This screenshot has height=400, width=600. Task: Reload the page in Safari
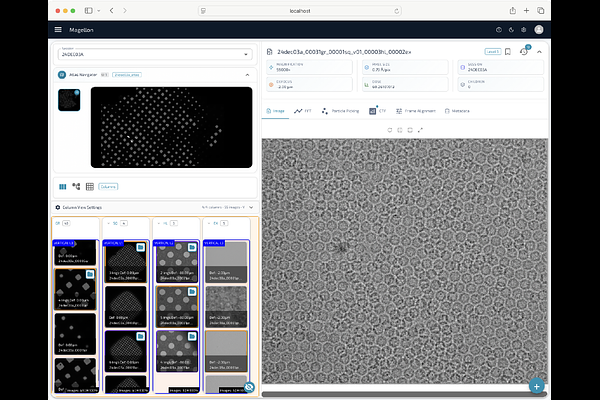pyautogui.click(x=397, y=11)
